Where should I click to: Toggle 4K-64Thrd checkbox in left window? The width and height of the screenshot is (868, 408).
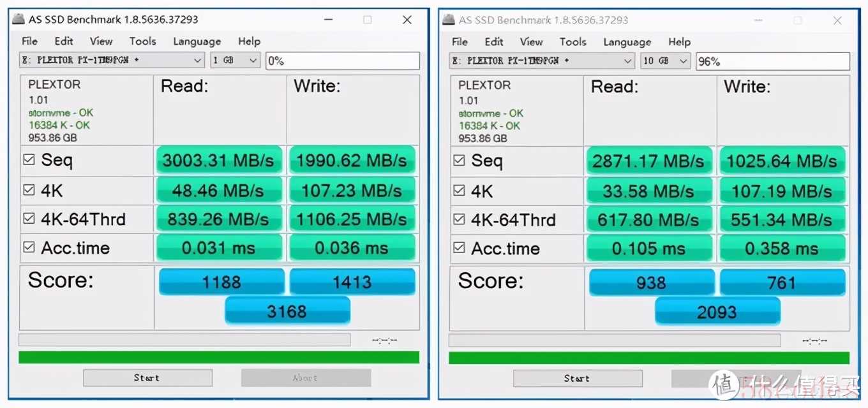pyautogui.click(x=29, y=219)
